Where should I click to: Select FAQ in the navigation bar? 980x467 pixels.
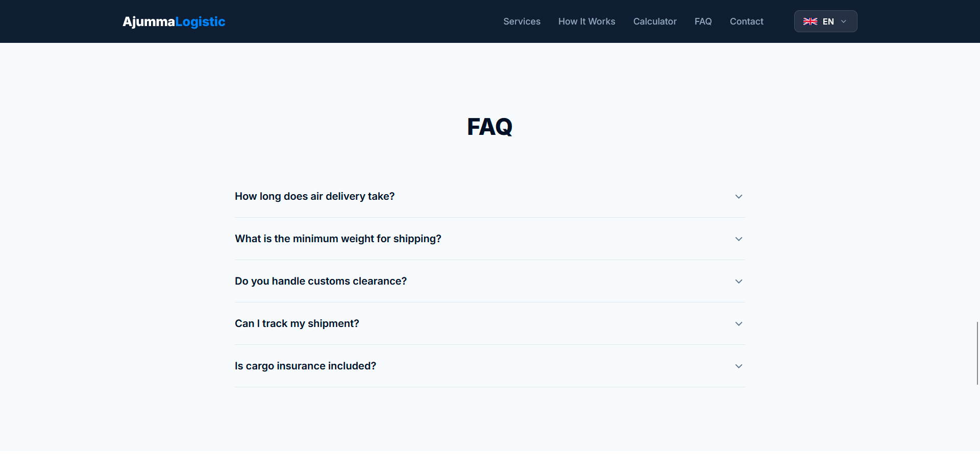coord(703,21)
